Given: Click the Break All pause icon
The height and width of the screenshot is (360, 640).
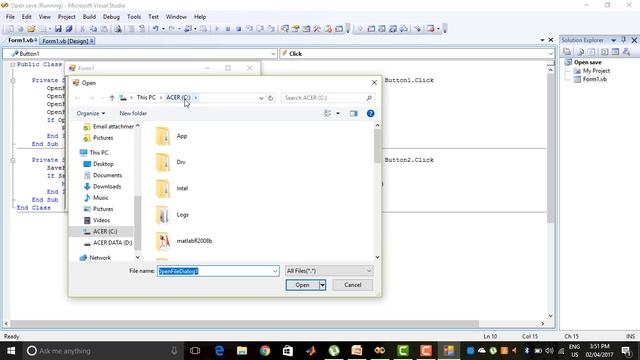Looking at the screenshot, I should 228,29.
